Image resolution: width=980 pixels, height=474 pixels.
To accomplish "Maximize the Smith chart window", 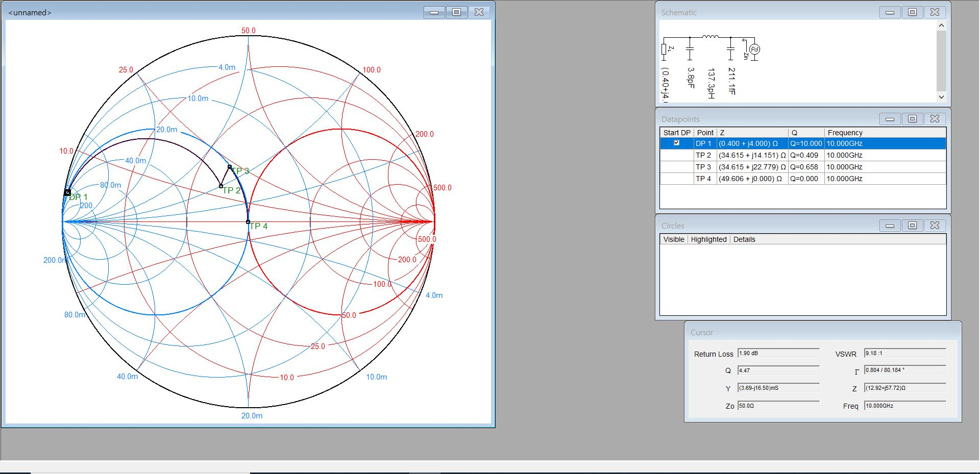I will coord(456,12).
